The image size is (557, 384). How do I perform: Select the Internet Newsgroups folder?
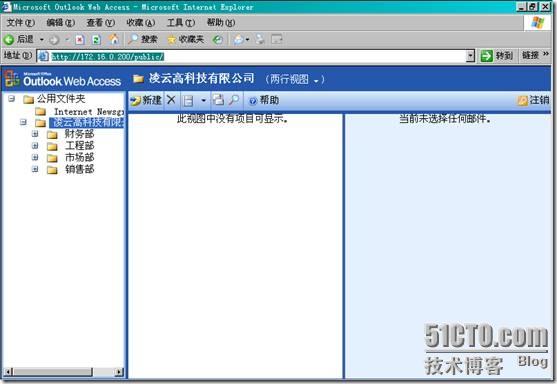coord(89,112)
